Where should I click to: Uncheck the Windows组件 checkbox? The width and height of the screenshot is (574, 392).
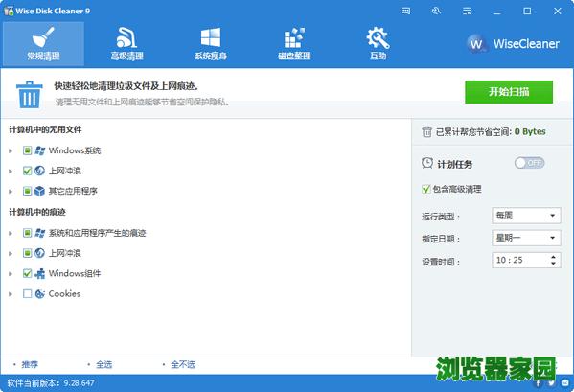point(27,273)
